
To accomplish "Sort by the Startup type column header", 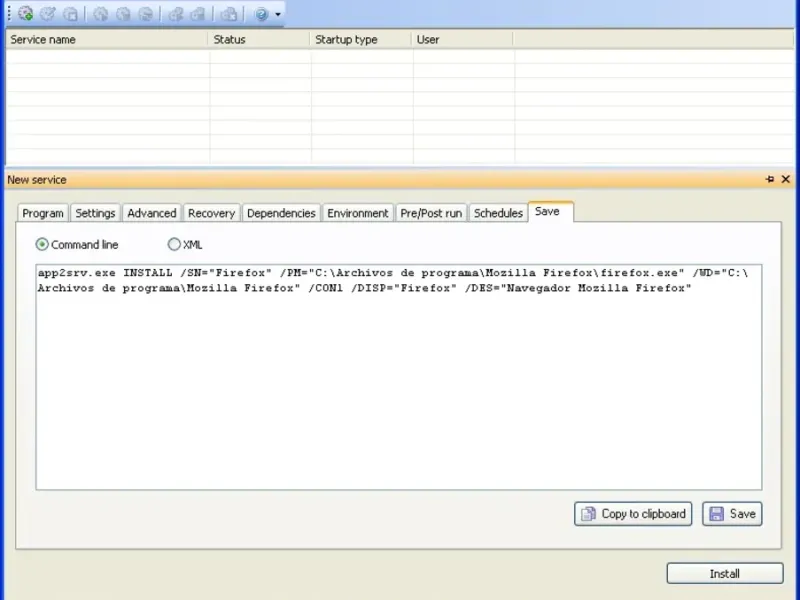I will pyautogui.click(x=361, y=40).
